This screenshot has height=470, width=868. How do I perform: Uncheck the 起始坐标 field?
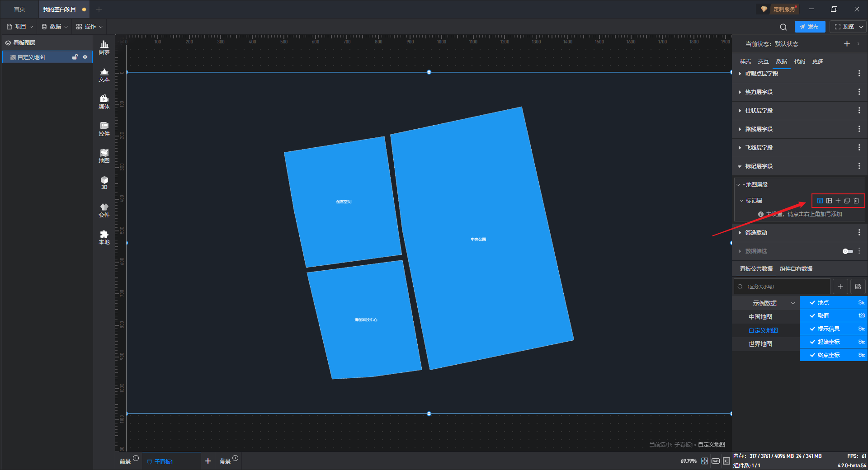[x=812, y=342]
